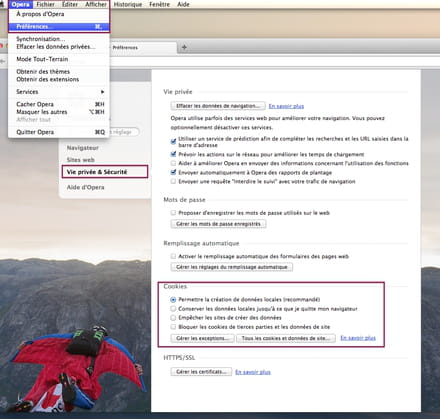Choose Quitter Opera
440x419 pixels.
(59, 132)
